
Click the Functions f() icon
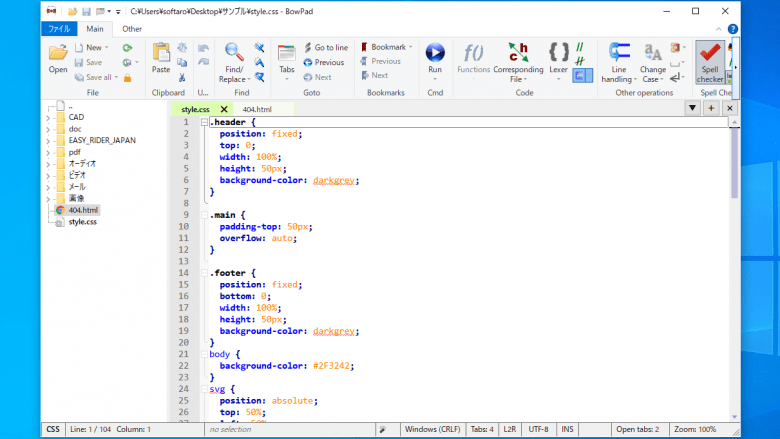tap(473, 52)
